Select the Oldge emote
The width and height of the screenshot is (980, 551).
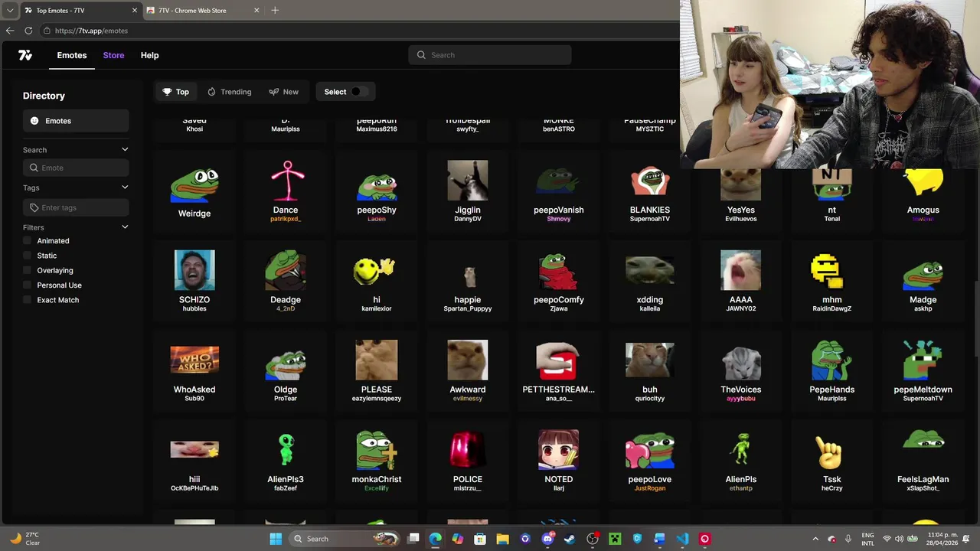[286, 372]
